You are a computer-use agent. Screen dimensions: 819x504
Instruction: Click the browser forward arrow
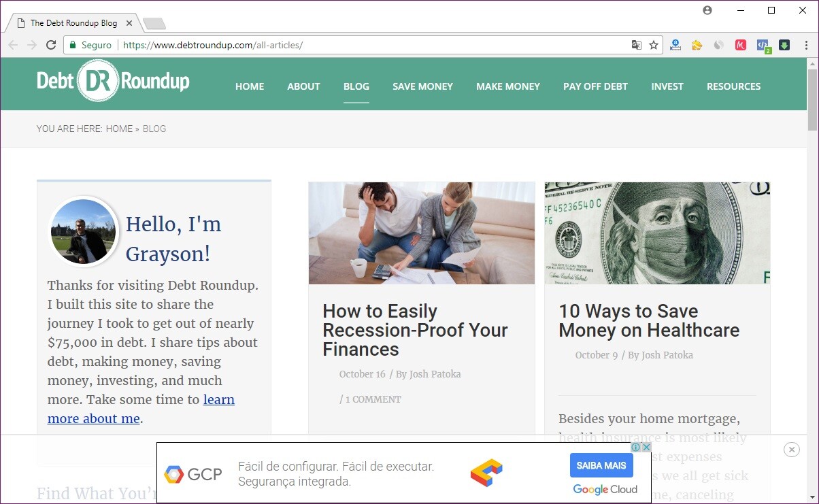tap(32, 45)
